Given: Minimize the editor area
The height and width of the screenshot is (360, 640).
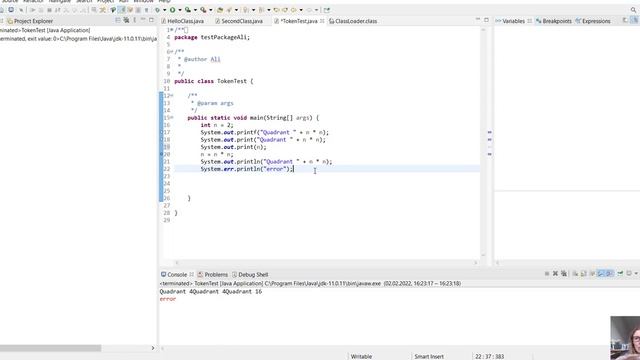Looking at the screenshot, I should coord(478,20).
